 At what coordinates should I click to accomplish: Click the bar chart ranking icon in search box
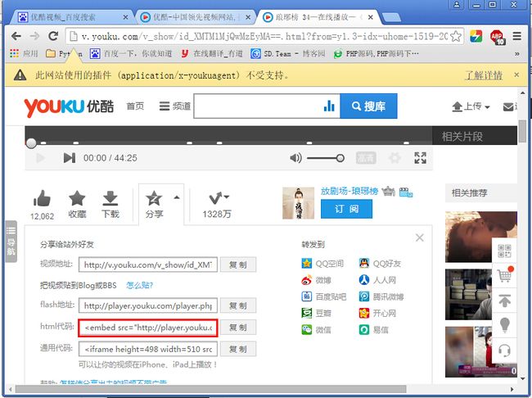329,106
